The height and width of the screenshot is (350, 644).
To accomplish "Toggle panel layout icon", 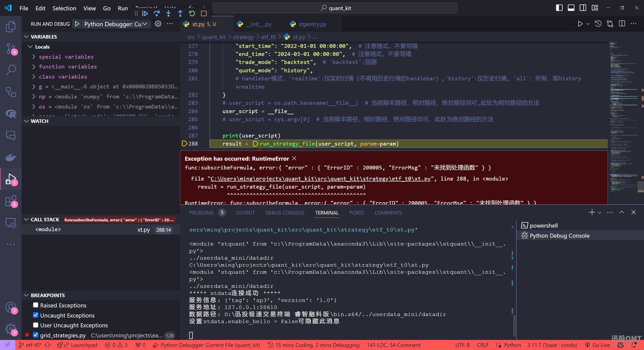I will (571, 8).
